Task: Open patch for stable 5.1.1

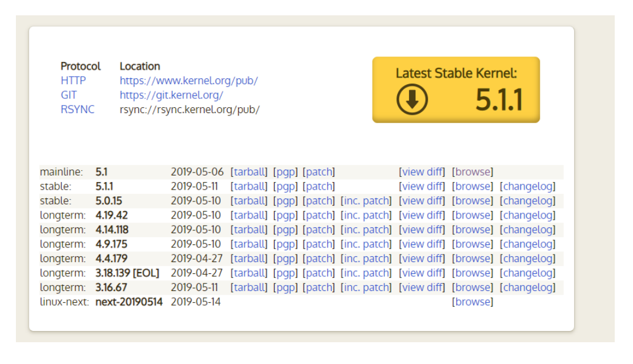Action: (x=319, y=187)
